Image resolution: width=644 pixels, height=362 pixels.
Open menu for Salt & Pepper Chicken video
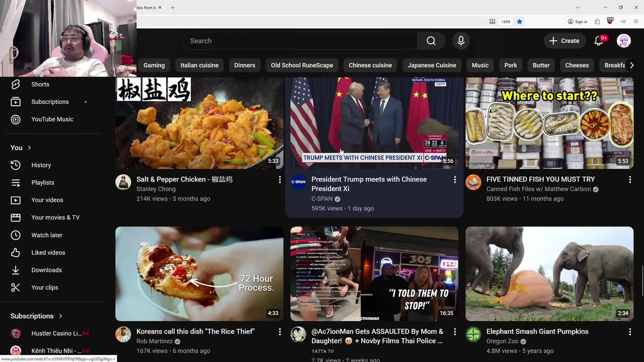click(x=280, y=179)
